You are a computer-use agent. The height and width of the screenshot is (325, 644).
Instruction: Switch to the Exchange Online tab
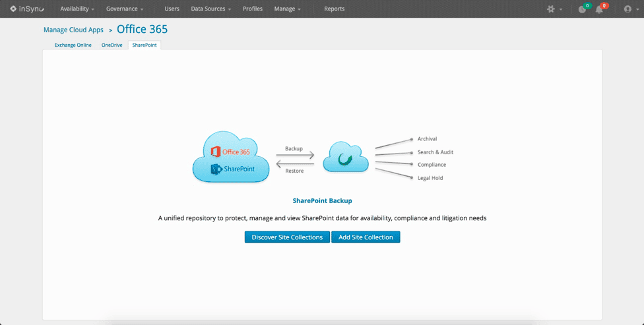pyautogui.click(x=73, y=45)
